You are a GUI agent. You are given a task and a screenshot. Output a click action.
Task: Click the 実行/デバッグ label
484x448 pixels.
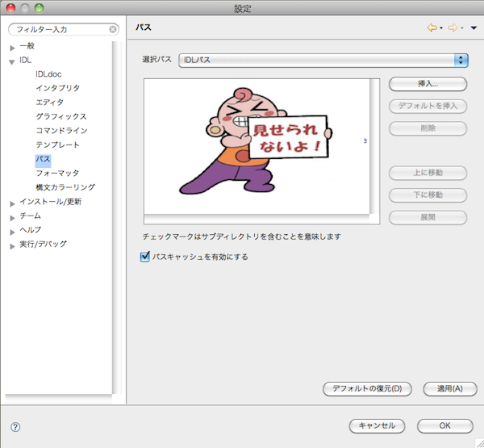[x=43, y=244]
